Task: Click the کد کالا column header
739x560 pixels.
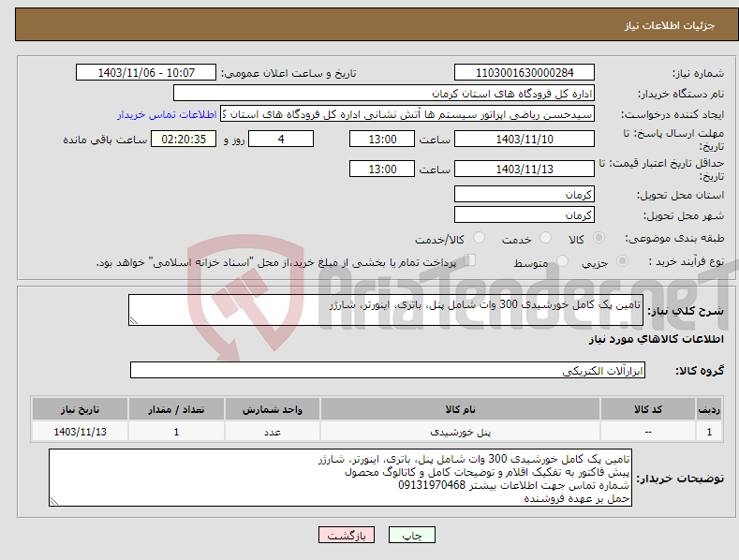Action: [648, 409]
